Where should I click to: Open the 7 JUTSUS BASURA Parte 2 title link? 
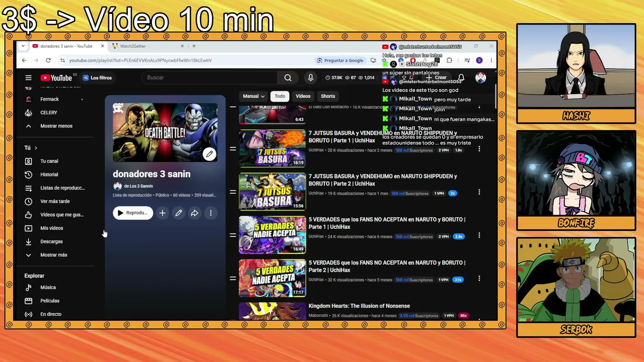click(383, 180)
